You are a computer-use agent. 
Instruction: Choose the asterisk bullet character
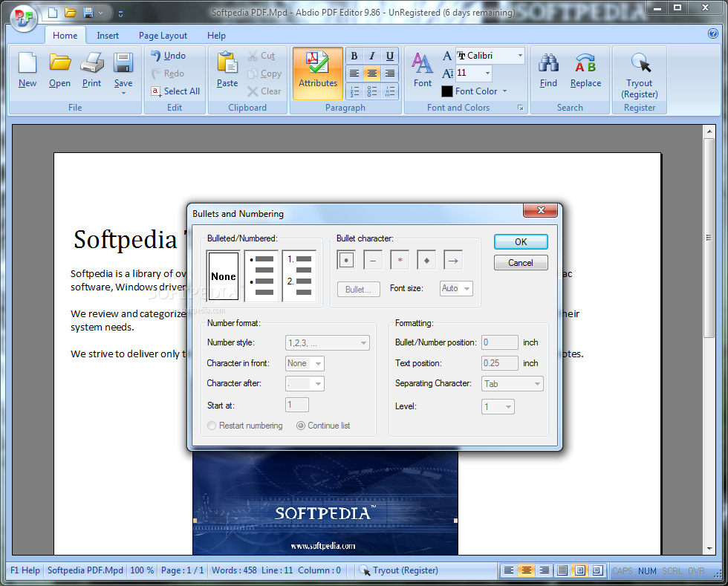400,261
